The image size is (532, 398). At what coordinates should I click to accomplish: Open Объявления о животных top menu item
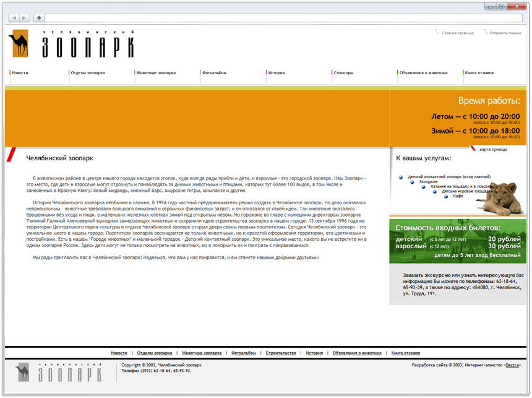423,72
